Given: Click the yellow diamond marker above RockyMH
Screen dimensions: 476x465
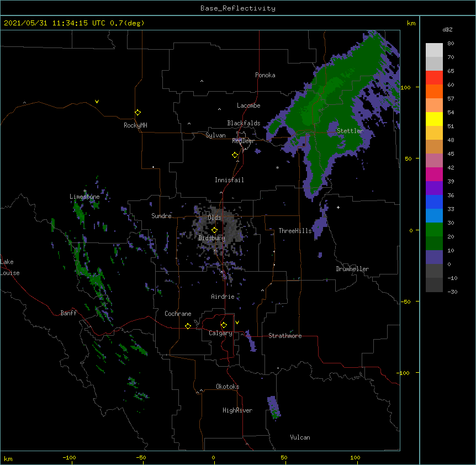Looking at the screenshot, I should click(x=138, y=113).
